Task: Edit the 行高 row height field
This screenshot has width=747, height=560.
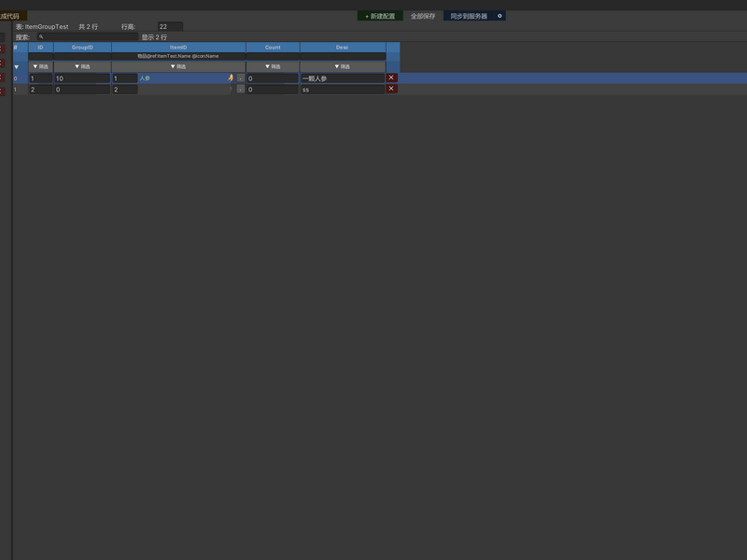Action: pos(170,27)
